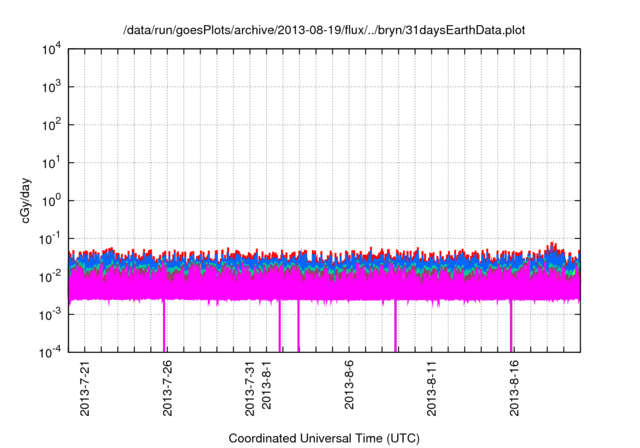This screenshot has height=448, width=640.
Task: Click the 2013-8-11 date label
Action: coord(431,388)
